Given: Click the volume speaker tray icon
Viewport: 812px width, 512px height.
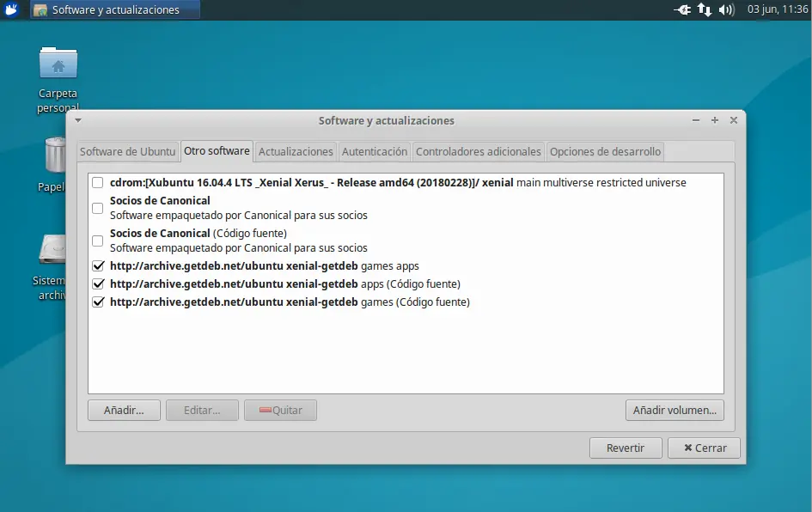Looking at the screenshot, I should 727,9.
